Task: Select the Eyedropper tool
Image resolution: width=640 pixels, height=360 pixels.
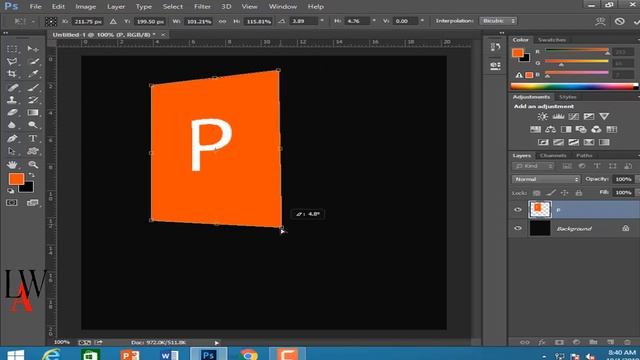Action: 33,74
